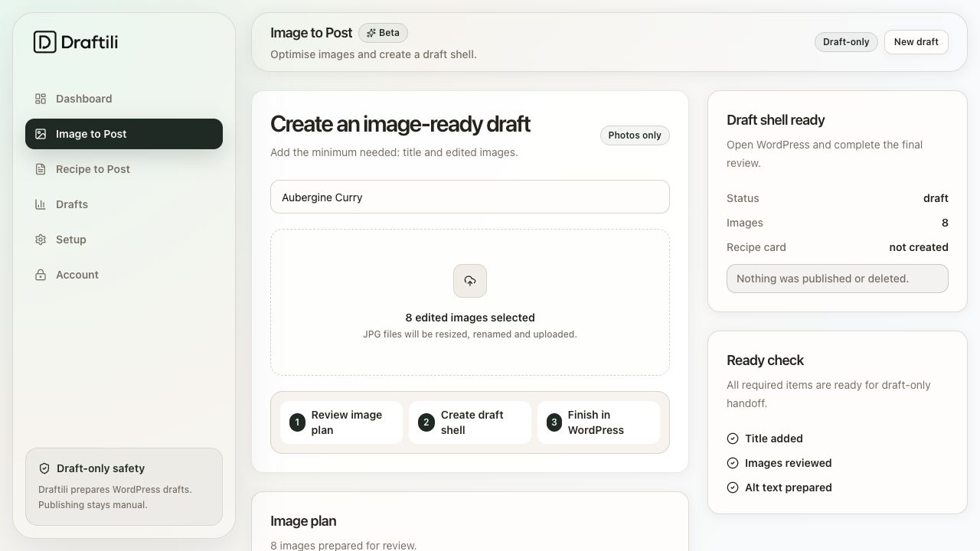The image size is (980, 551).
Task: Click the Recipe to Post document icon
Action: point(41,169)
